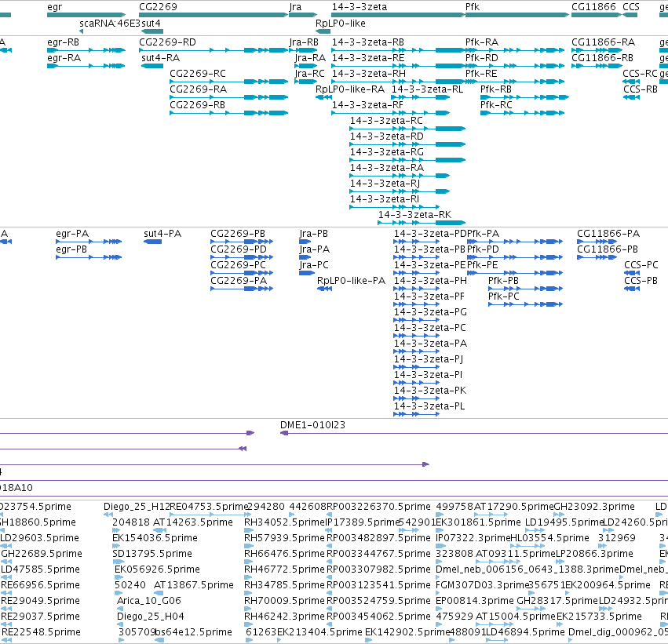
Task: Click transcript Pfk-RC
Action: click(523, 113)
